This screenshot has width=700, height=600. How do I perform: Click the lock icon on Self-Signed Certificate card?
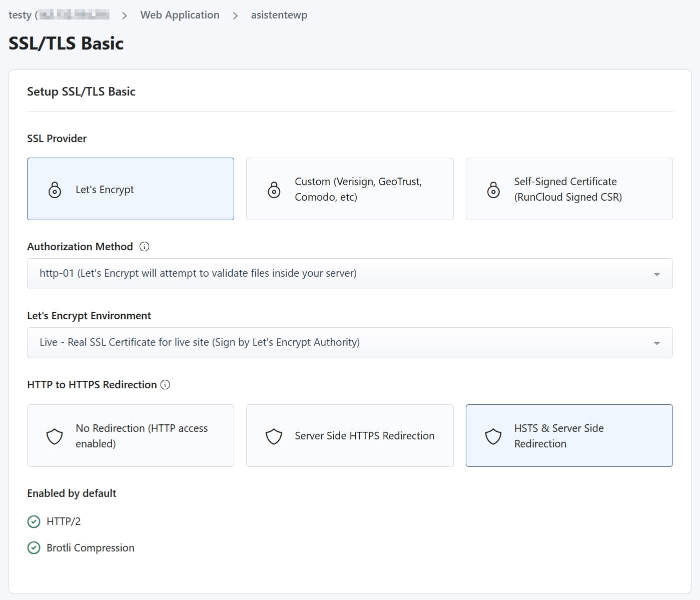493,190
